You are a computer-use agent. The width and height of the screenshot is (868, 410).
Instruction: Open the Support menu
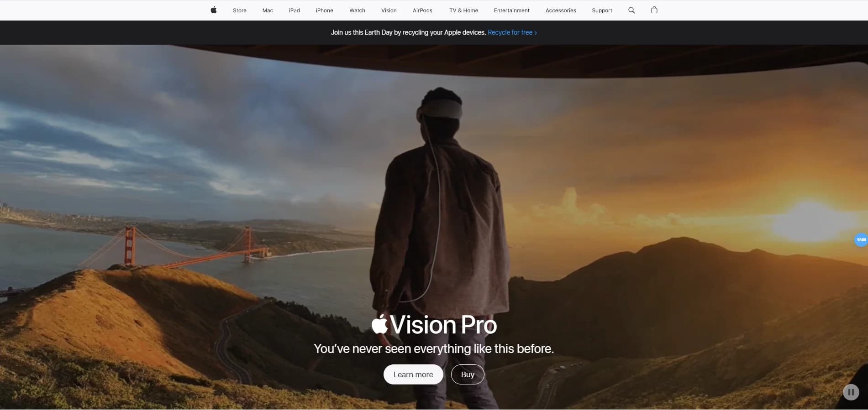pyautogui.click(x=602, y=10)
